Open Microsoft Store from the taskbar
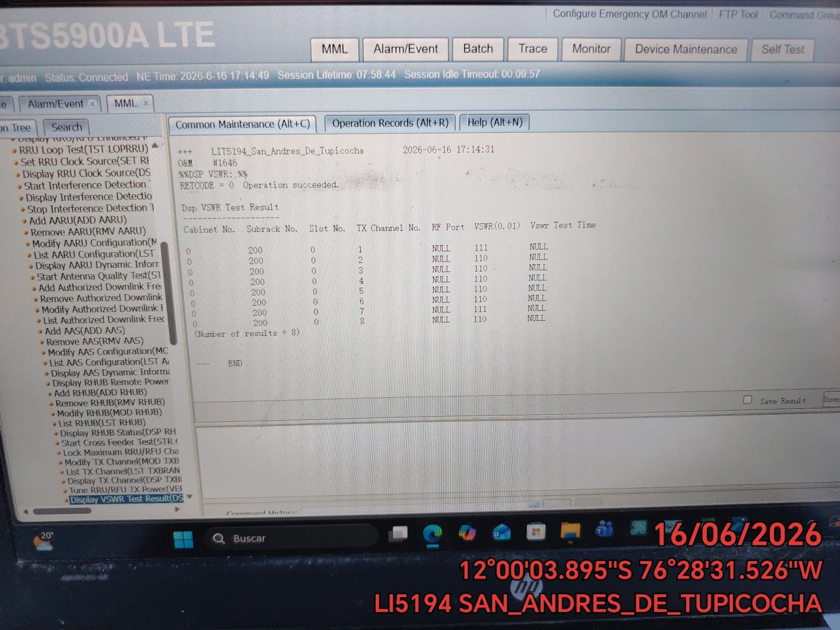The height and width of the screenshot is (630, 840). (535, 532)
